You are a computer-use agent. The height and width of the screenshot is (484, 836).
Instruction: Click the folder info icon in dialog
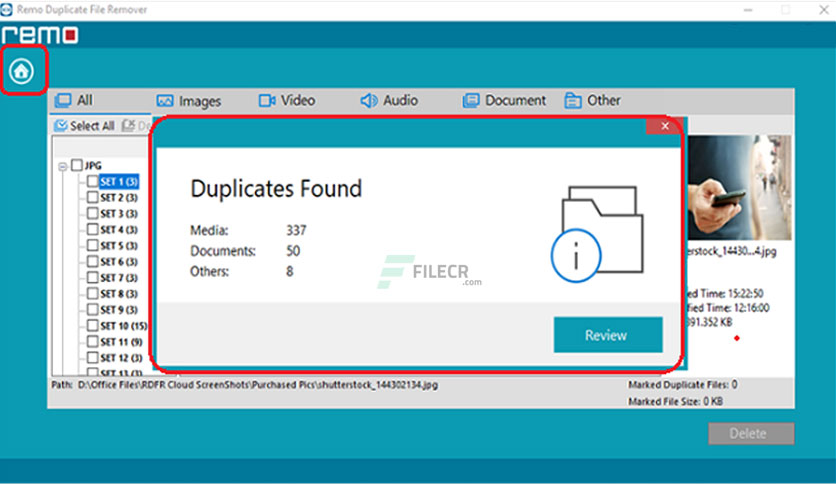[597, 233]
